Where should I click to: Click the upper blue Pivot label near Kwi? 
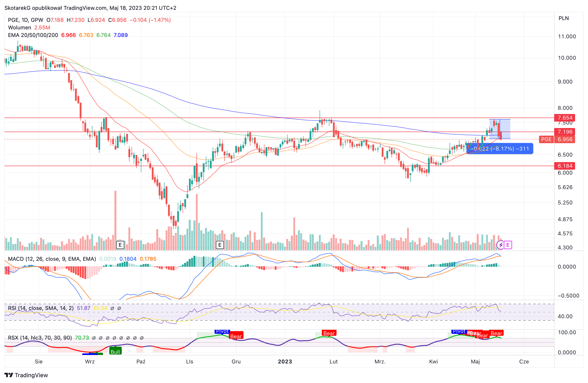click(459, 331)
